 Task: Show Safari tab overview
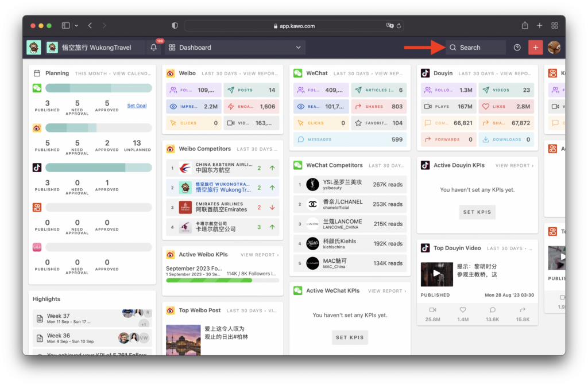(555, 25)
